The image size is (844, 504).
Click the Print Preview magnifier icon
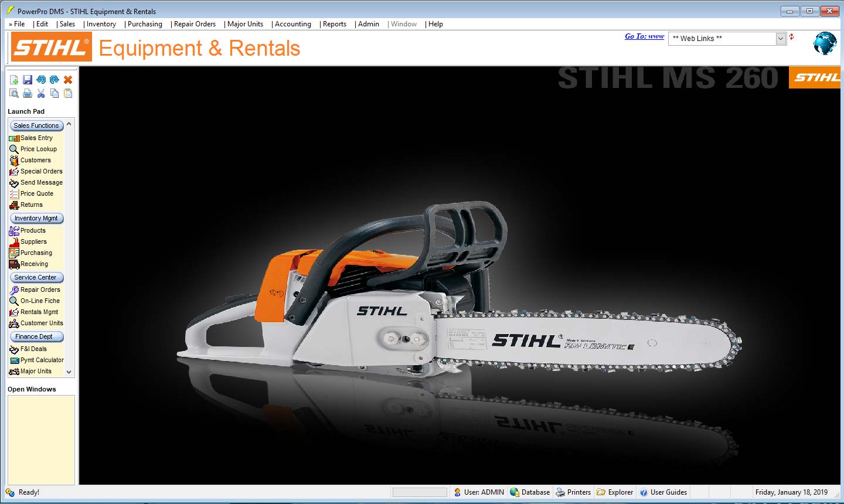tap(14, 93)
